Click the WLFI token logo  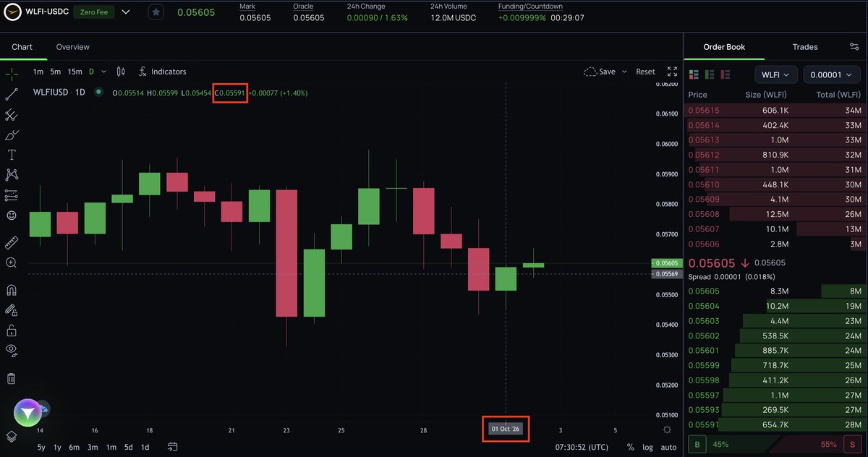coord(12,12)
